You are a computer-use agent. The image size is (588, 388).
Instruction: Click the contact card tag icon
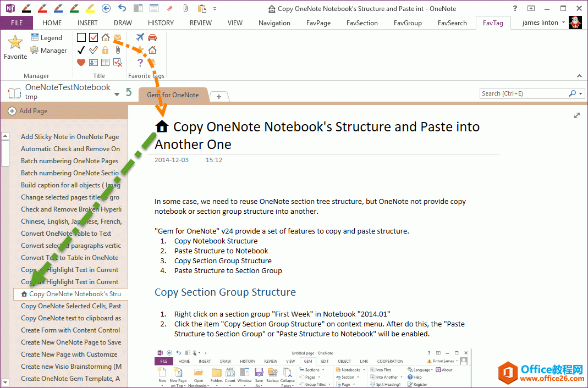pyautogui.click(x=94, y=63)
